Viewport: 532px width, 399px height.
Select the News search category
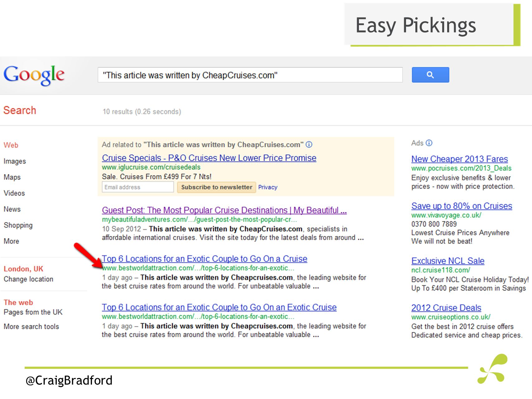12,209
